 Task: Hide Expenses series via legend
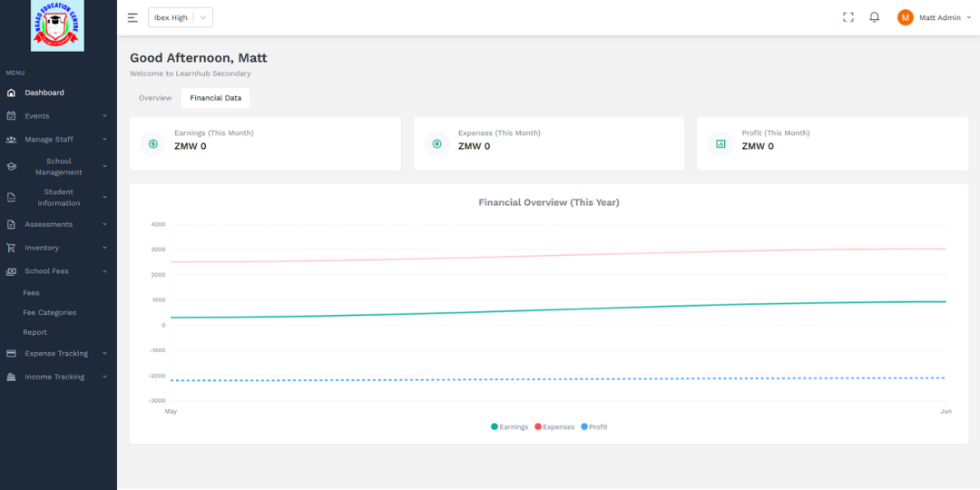click(x=554, y=426)
